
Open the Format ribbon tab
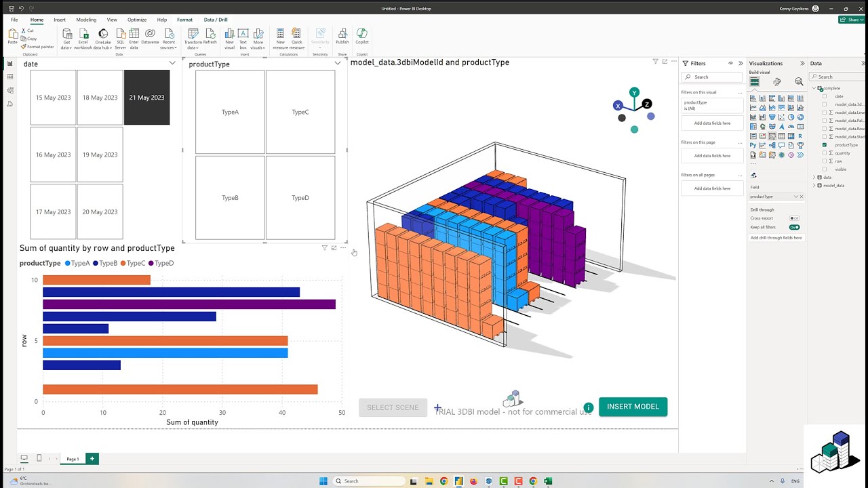pyautogui.click(x=184, y=20)
